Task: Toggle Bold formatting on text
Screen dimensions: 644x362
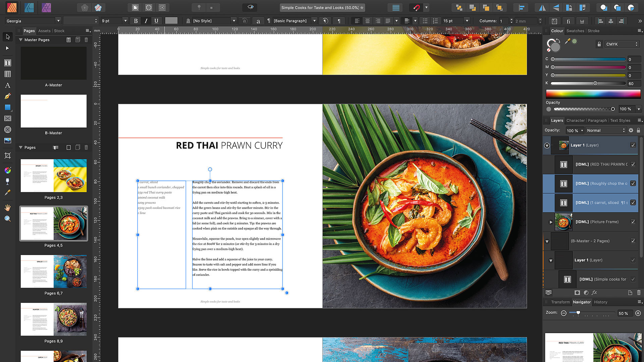Action: point(136,21)
